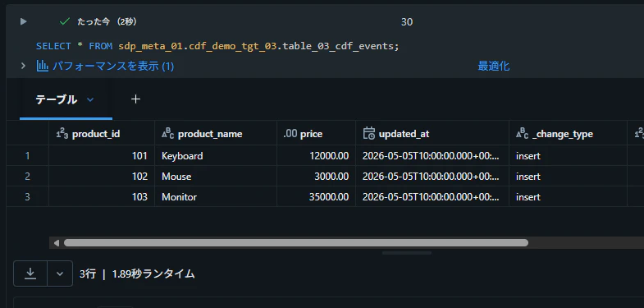The image size is (644, 308).
Task: Select the updated_at cell in Mouse row
Action: [x=432, y=176]
